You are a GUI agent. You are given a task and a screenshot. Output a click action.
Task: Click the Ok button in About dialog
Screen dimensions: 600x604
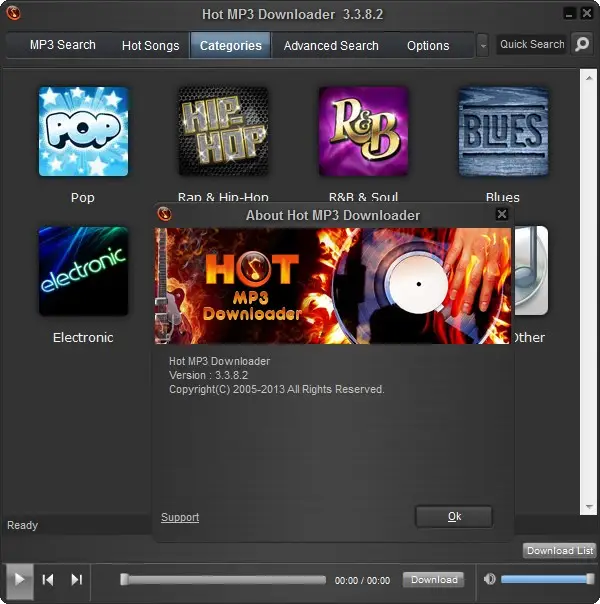[x=454, y=517]
